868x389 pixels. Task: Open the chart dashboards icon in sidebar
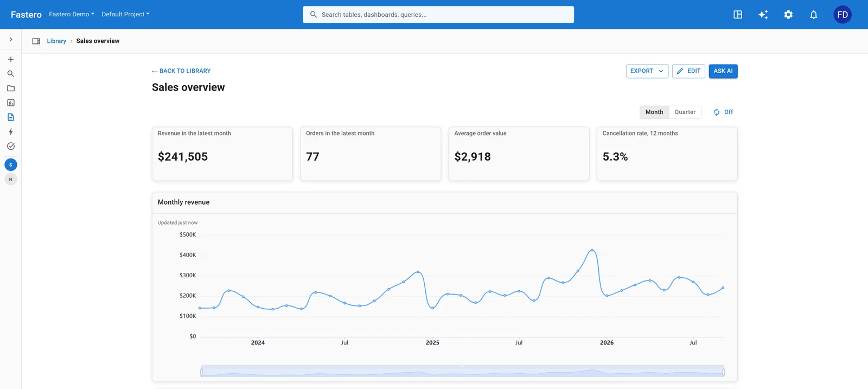tap(10, 103)
